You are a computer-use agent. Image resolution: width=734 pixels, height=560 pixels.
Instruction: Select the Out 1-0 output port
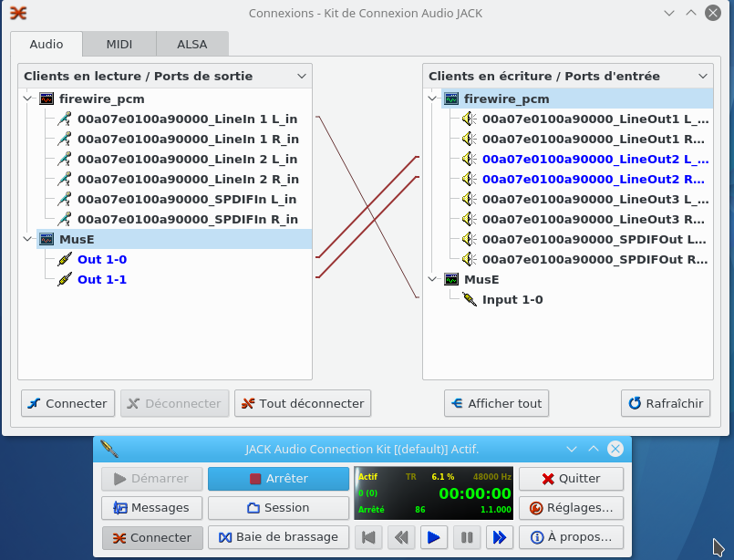click(102, 259)
